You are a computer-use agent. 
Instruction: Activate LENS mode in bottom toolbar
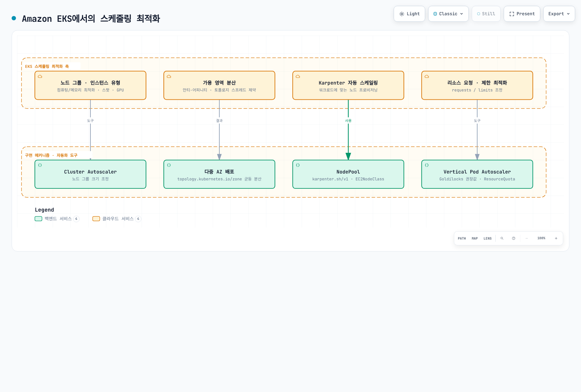pyautogui.click(x=488, y=238)
